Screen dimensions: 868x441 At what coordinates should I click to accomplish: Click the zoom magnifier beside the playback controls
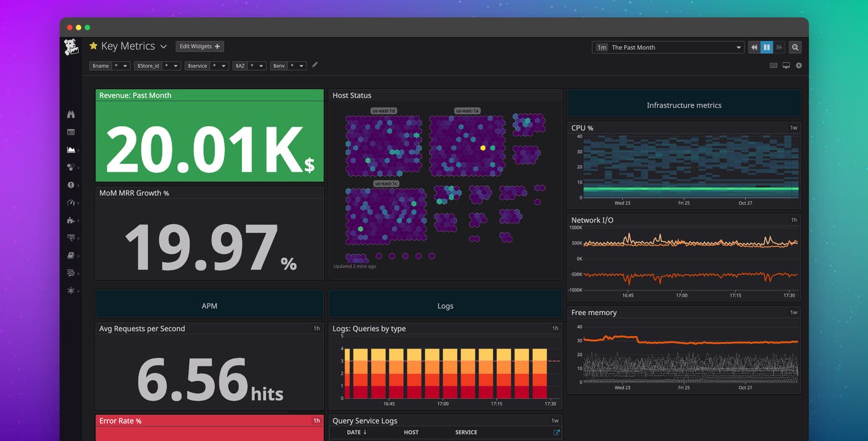(x=795, y=47)
